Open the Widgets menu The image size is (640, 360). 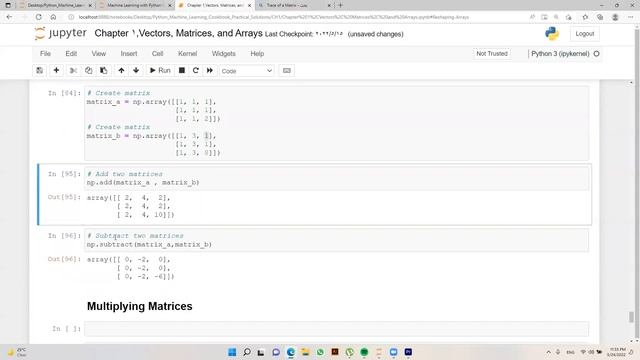tap(223, 53)
